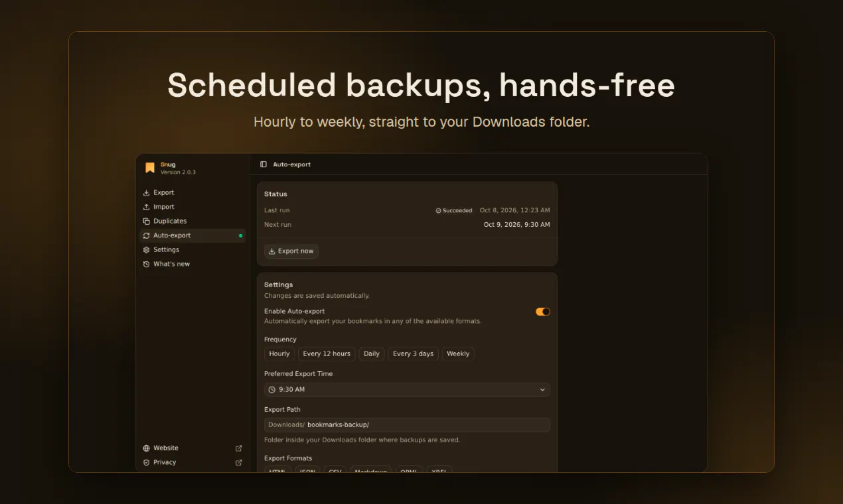Click the Export download icon in sidebar
Viewport: 843px width, 504px height.
(147, 192)
